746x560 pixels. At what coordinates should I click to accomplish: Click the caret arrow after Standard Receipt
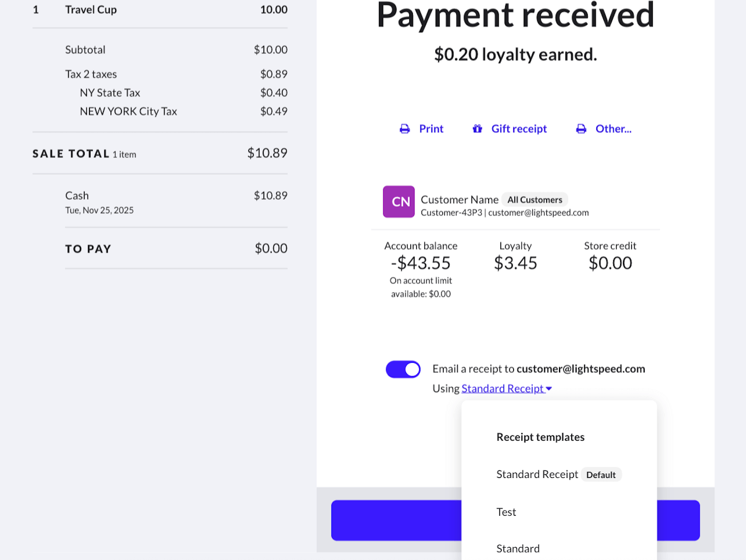coord(549,389)
